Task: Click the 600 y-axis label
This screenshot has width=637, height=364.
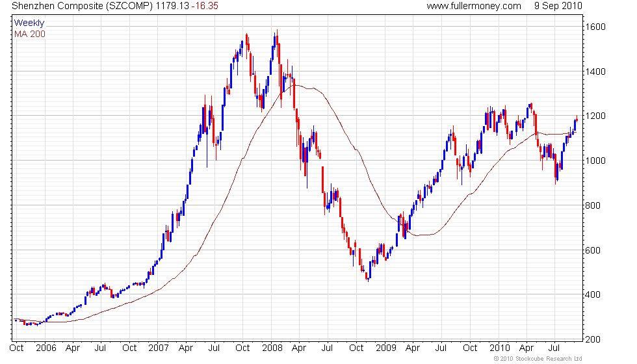Action: pos(593,250)
